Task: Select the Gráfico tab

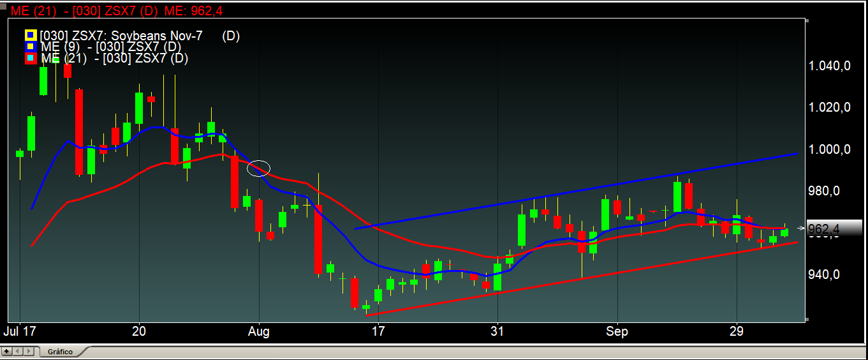Action: tap(60, 352)
